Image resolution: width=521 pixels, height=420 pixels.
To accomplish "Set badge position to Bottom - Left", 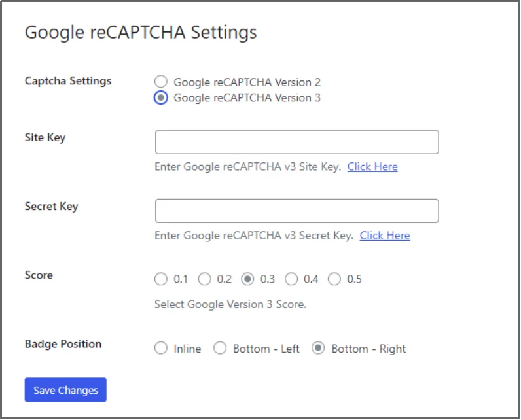I will point(220,348).
